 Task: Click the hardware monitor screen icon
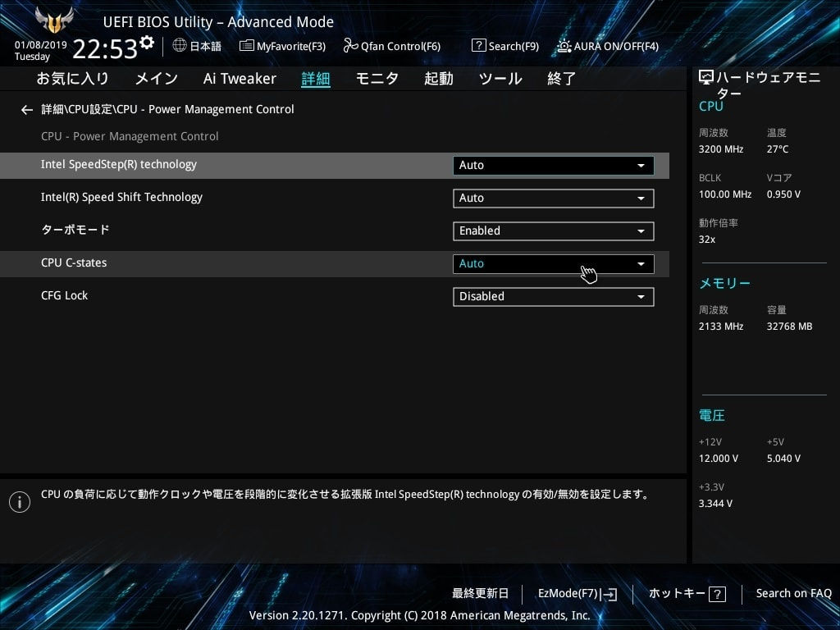(x=706, y=78)
